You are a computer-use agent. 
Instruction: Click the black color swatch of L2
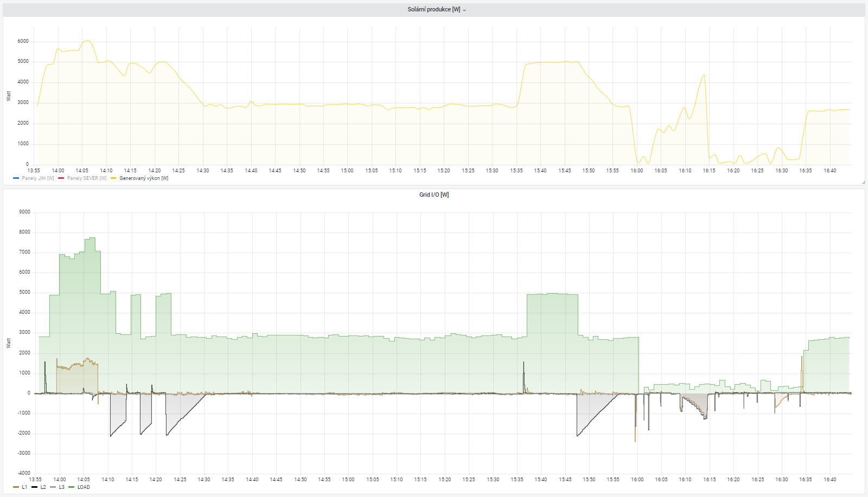(35, 487)
